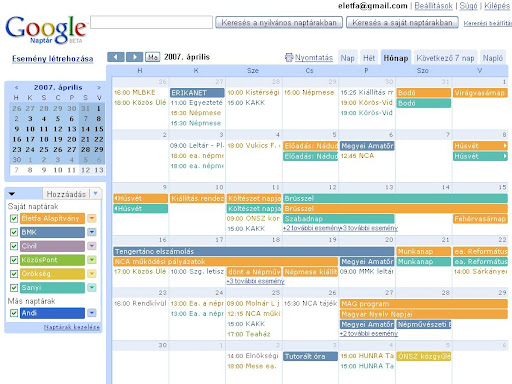Open the Sanyi calendar options dropdown
This screenshot has height=384, width=512.
(x=92, y=287)
